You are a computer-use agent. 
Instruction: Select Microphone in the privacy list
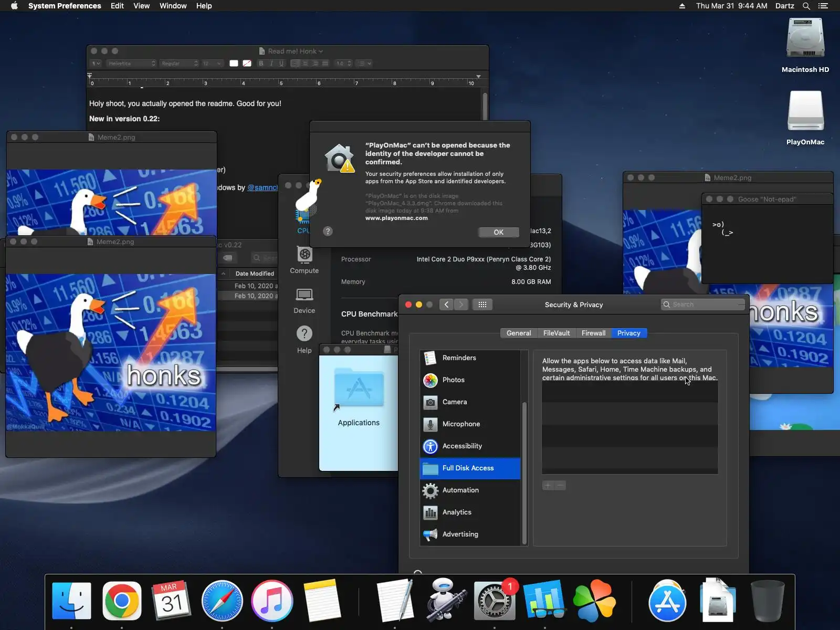pos(470,424)
